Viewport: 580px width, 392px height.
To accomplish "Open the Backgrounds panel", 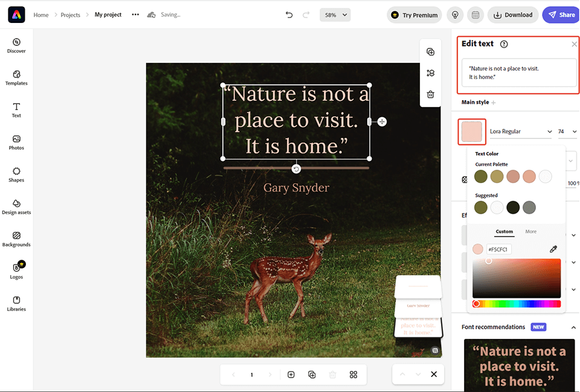I will 16,239.
